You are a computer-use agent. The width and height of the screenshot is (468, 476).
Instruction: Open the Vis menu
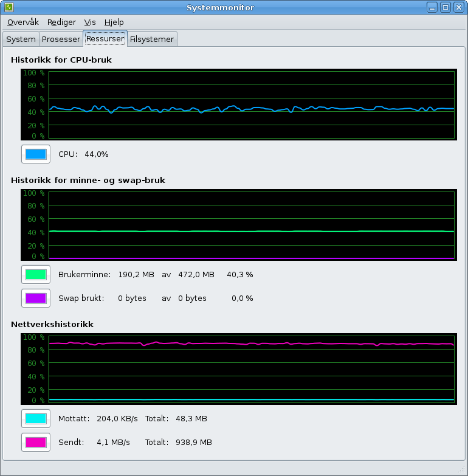tap(90, 22)
